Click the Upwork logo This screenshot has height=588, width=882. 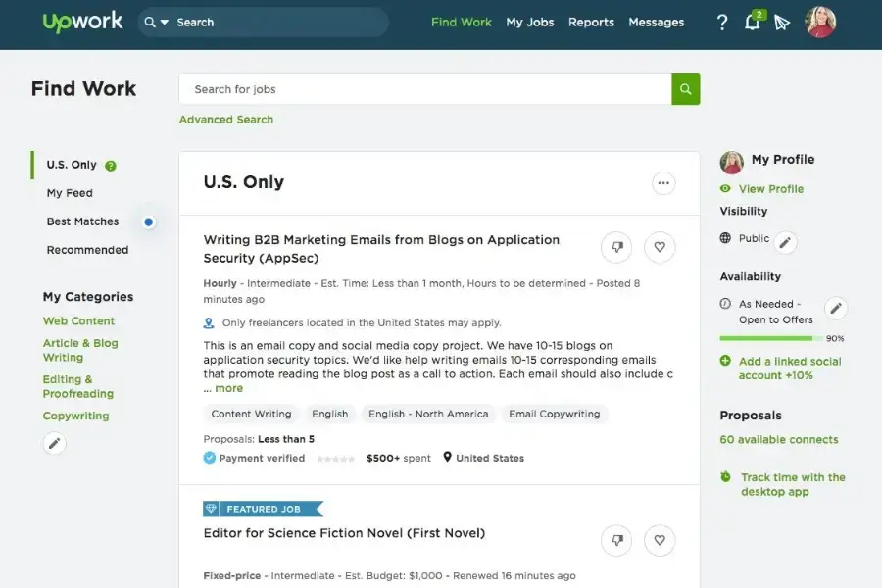[82, 22]
